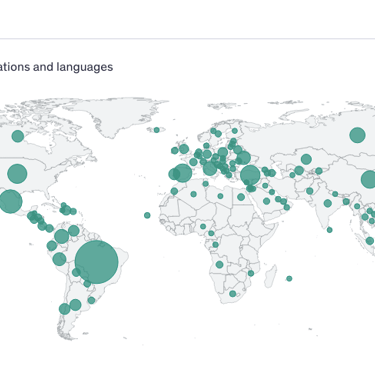375x366 pixels.
Task: Select the United States bubble
Action: pos(17,174)
